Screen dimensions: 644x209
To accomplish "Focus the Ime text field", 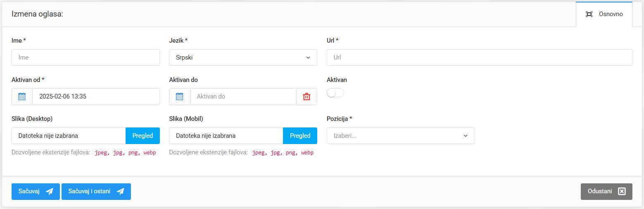I will tap(86, 58).
